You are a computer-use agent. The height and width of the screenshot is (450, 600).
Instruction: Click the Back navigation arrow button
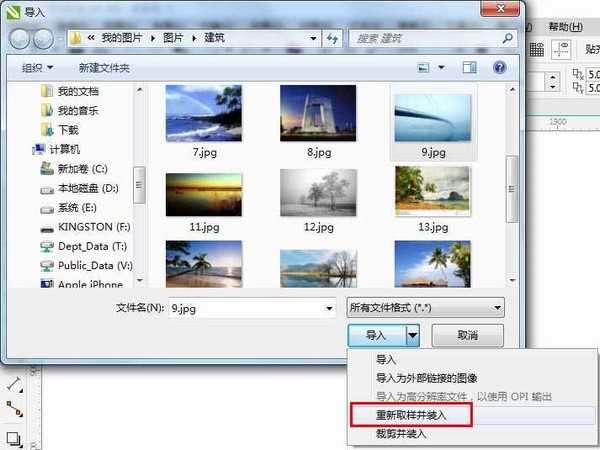point(19,39)
